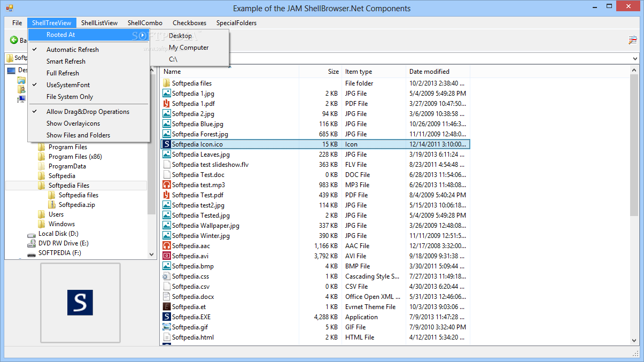Image resolution: width=644 pixels, height=362 pixels.
Task: Enable Show Files and Folders option
Action: click(x=89, y=135)
